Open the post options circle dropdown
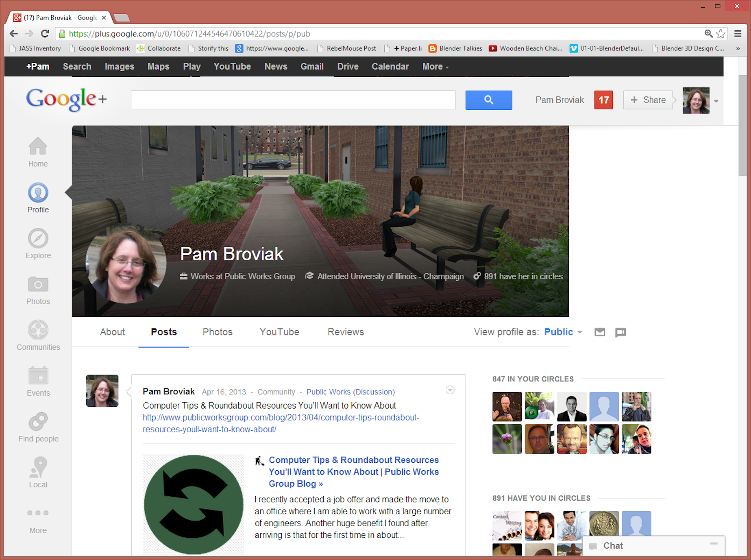Viewport: 751px width, 560px height. click(450, 390)
